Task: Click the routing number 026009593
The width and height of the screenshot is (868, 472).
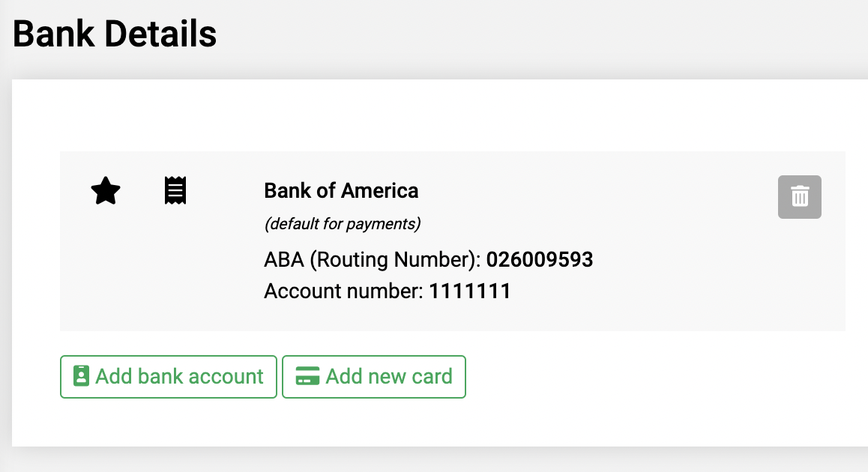Action: 539,259
